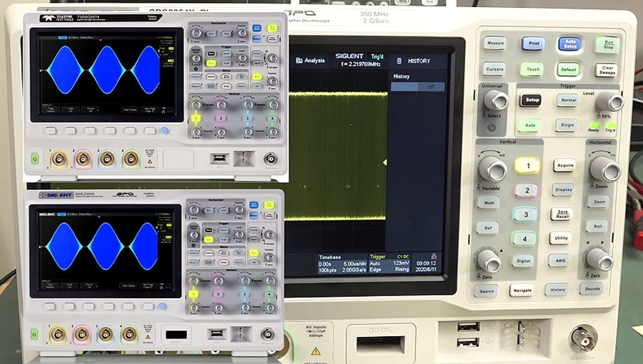This screenshot has height=364, width=643.
Task: Select the blue menu button under the SDS 2304X screen
Action: tap(162, 306)
